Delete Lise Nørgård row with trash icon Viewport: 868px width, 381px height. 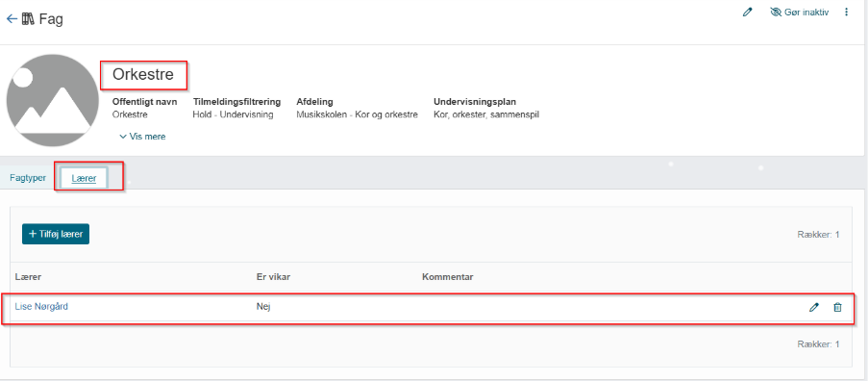(x=837, y=307)
